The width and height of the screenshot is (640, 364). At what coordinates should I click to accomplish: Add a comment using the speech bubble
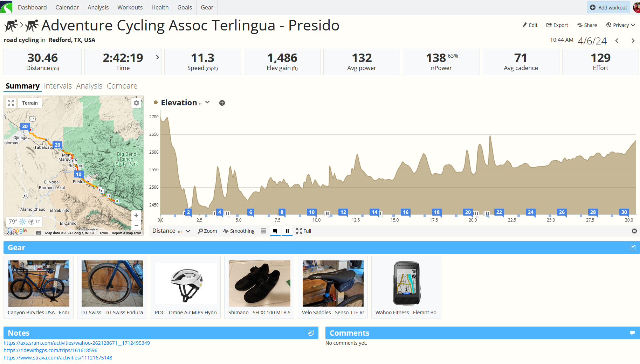pos(632,333)
